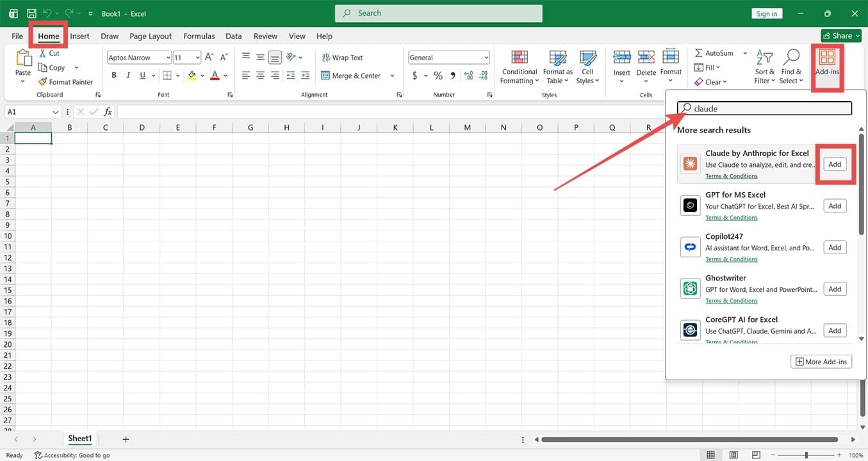Open the font color dropdown arrow

[225, 76]
